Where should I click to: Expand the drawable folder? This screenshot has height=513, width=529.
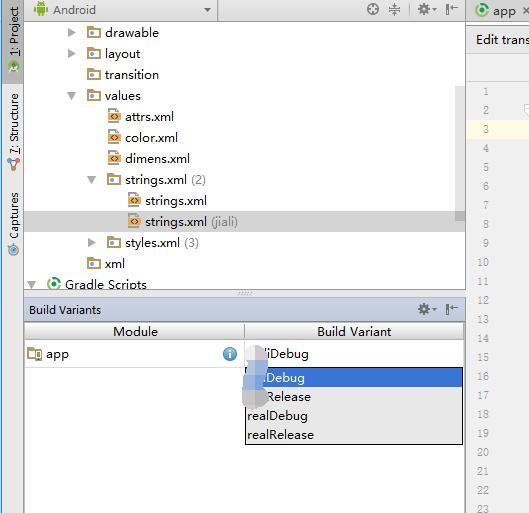pyautogui.click(x=71, y=33)
